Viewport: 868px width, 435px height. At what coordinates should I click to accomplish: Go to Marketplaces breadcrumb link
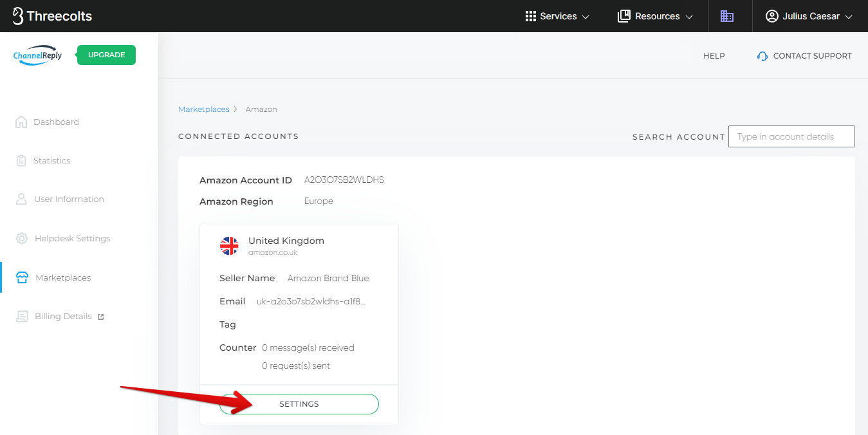point(203,109)
